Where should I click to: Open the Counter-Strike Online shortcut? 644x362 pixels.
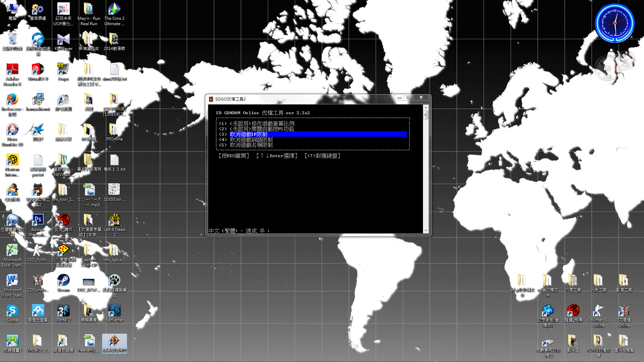pos(598,311)
